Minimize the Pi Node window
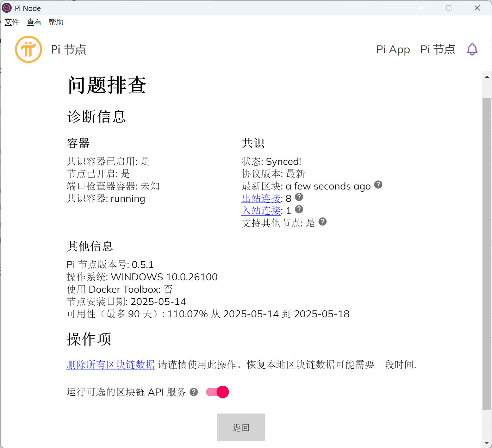 (420, 8)
